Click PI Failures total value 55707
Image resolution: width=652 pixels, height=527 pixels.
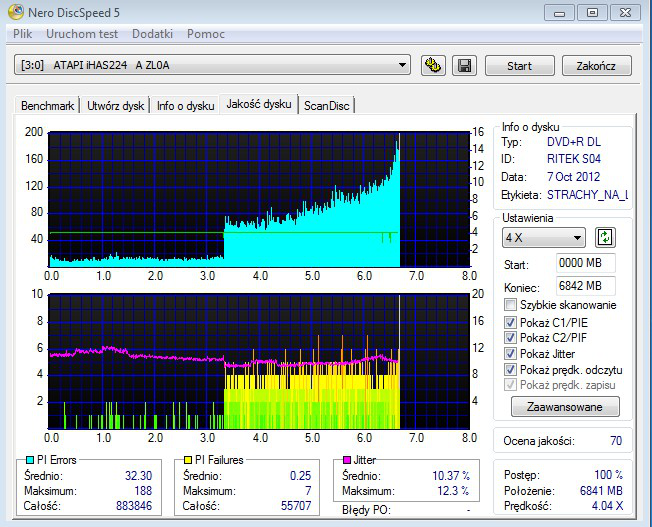[x=296, y=506]
